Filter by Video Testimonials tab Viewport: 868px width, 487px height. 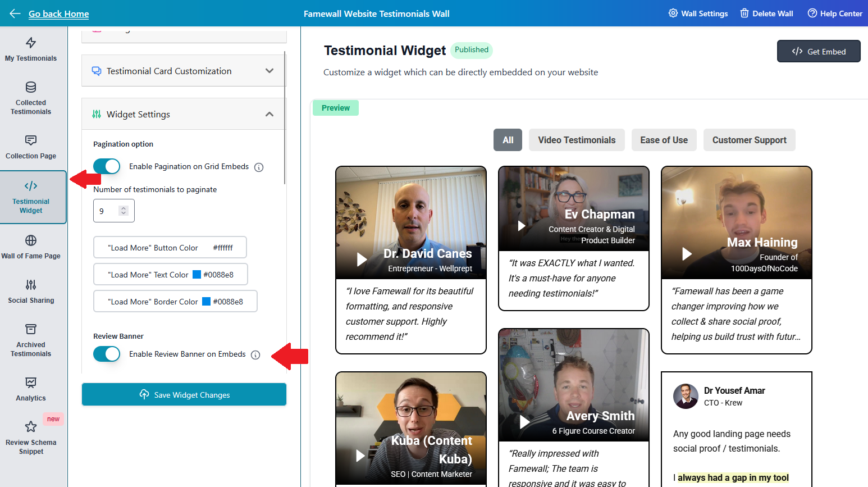coord(577,140)
